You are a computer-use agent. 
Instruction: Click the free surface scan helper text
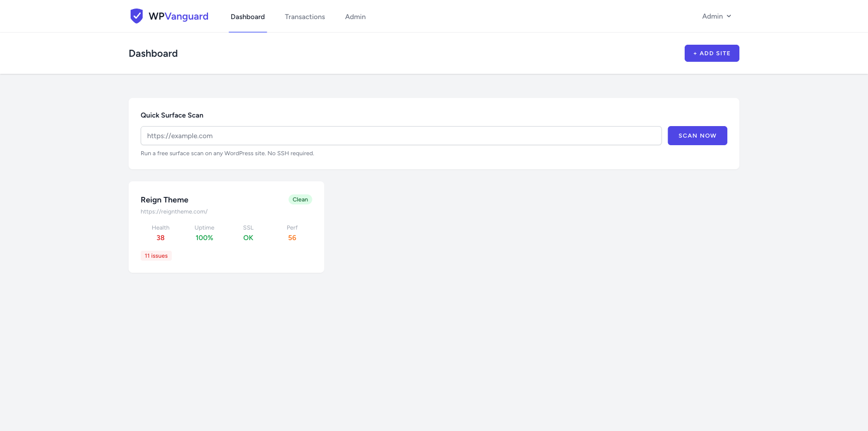click(228, 153)
